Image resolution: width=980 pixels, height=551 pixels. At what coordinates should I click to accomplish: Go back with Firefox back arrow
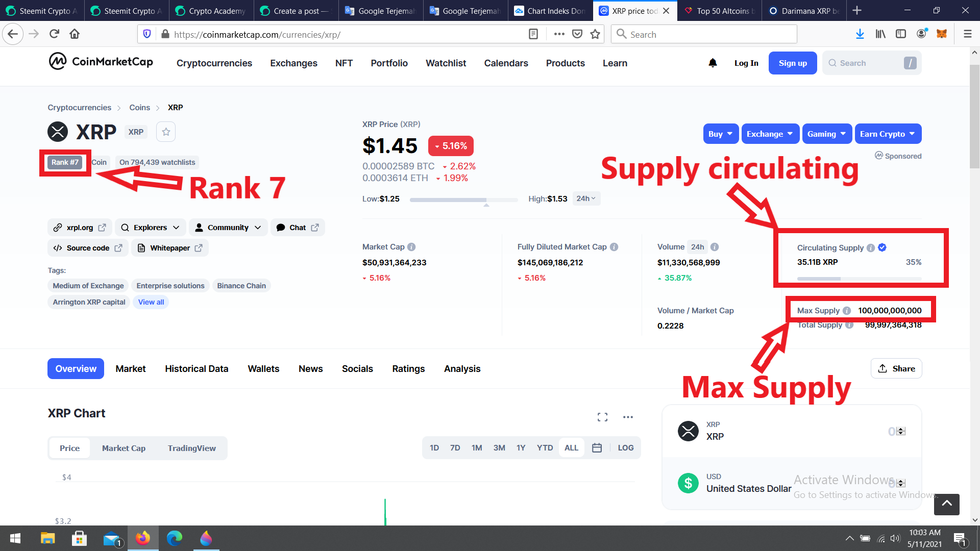(x=13, y=34)
